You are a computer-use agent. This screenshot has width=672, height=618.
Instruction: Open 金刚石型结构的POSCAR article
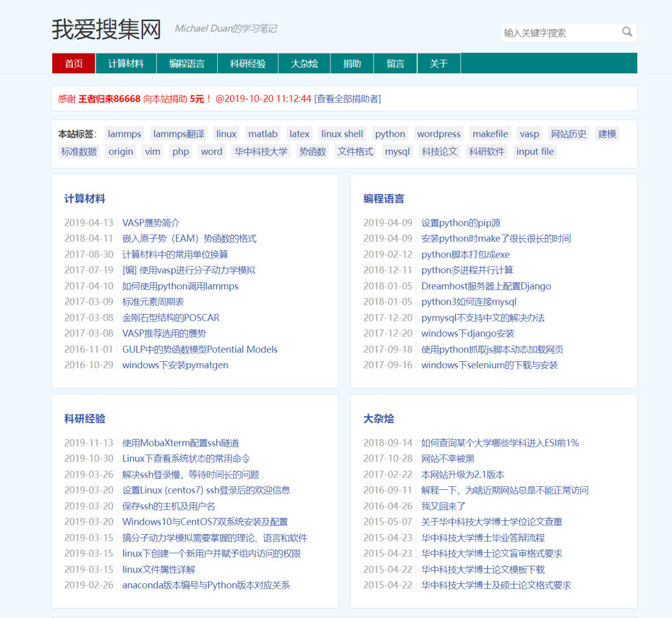click(x=170, y=318)
